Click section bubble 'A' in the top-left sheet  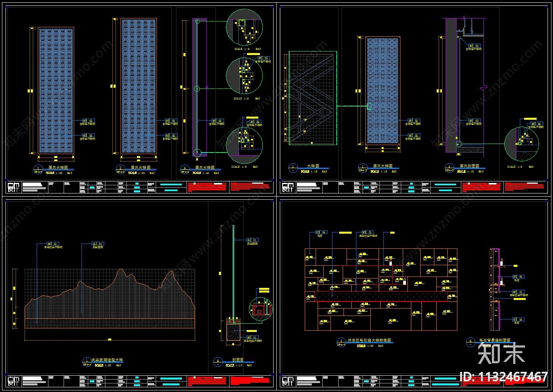[x=185, y=169]
